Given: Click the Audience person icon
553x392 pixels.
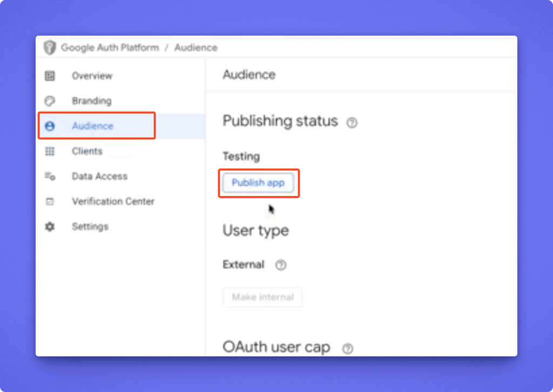Looking at the screenshot, I should click(50, 126).
